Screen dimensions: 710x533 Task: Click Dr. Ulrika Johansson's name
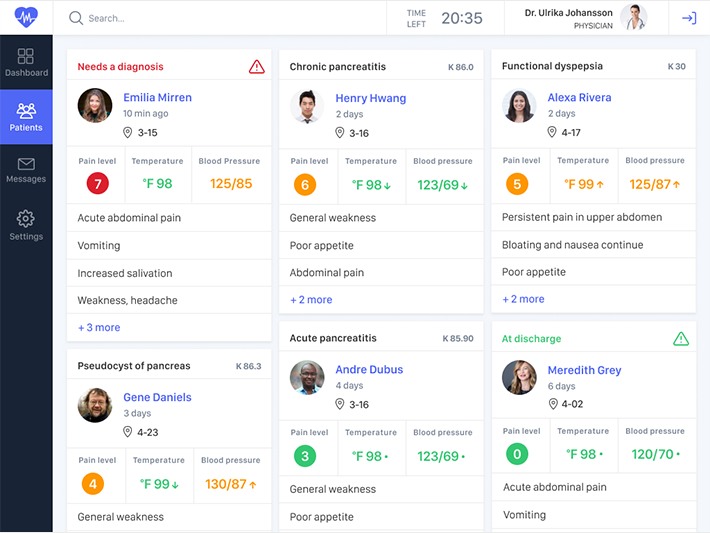coord(568,13)
